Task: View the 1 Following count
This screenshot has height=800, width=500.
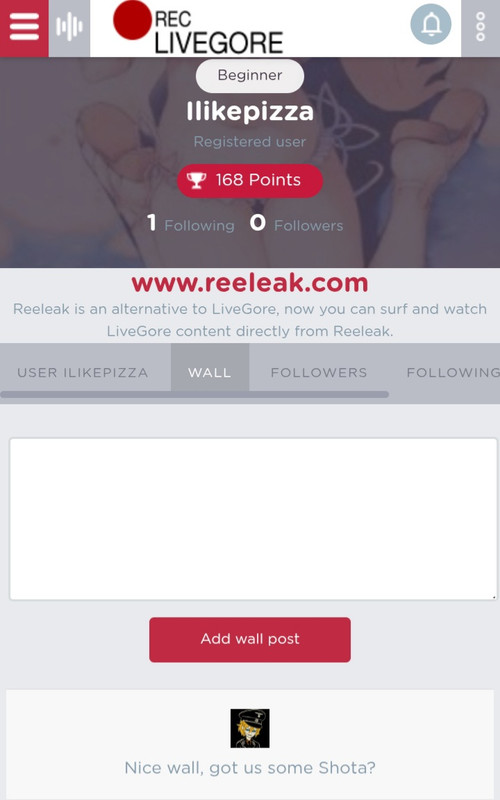Action: click(191, 223)
